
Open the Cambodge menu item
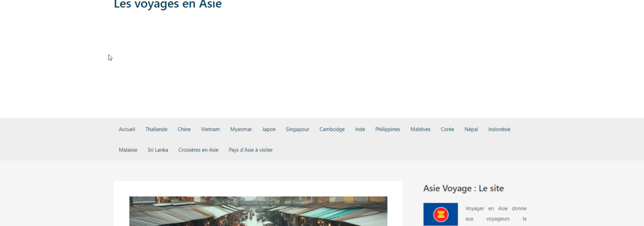click(332, 129)
